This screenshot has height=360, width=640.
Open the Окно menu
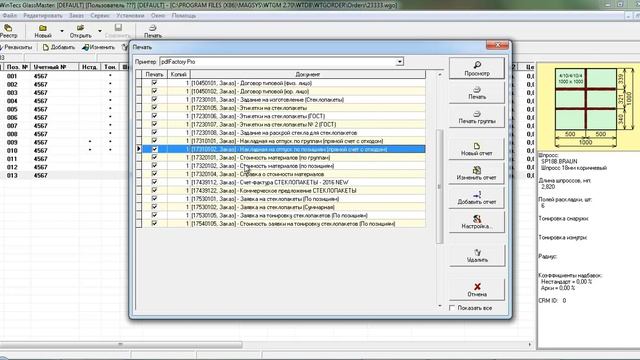coord(158,16)
